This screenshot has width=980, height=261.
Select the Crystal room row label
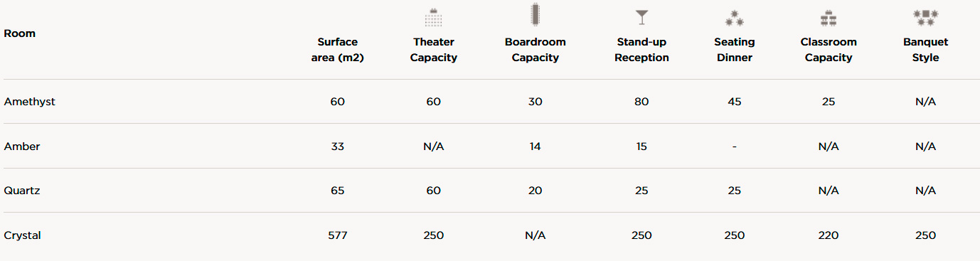tap(22, 235)
